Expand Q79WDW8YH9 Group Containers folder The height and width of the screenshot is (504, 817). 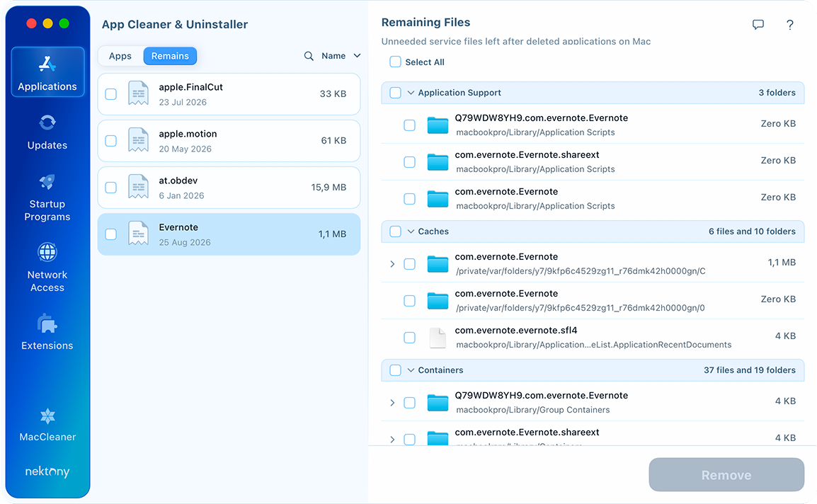tap(392, 403)
